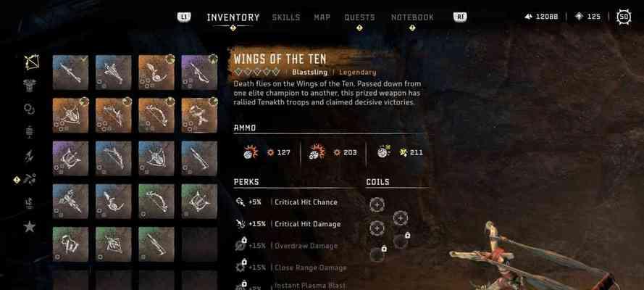
Task: Select the equipped weapon tile with checkmark
Action: [x=70, y=72]
